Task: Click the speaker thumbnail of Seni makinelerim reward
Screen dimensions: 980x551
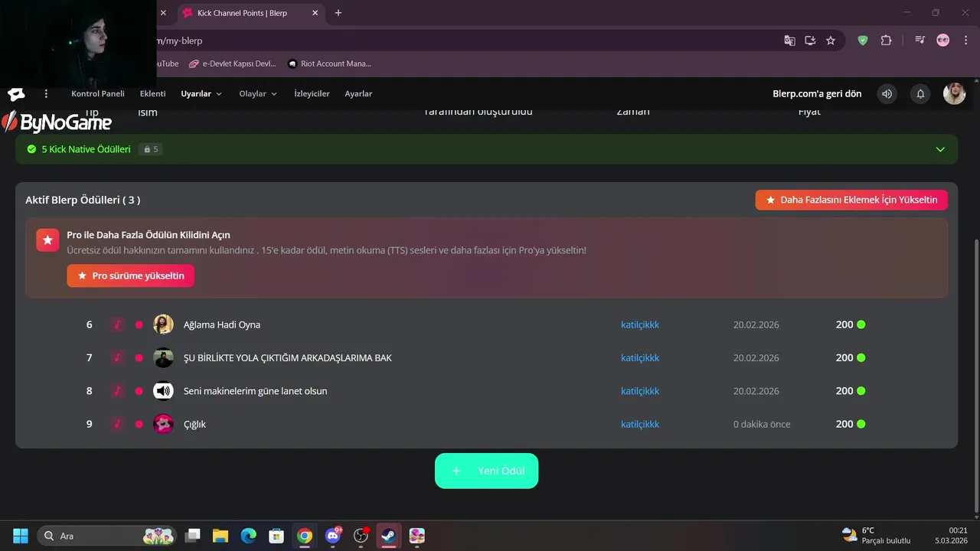Action: 163,391
